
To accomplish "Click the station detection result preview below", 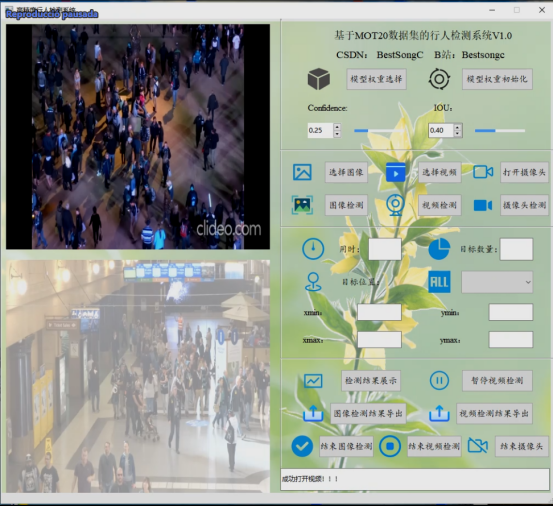I will click(x=138, y=376).
